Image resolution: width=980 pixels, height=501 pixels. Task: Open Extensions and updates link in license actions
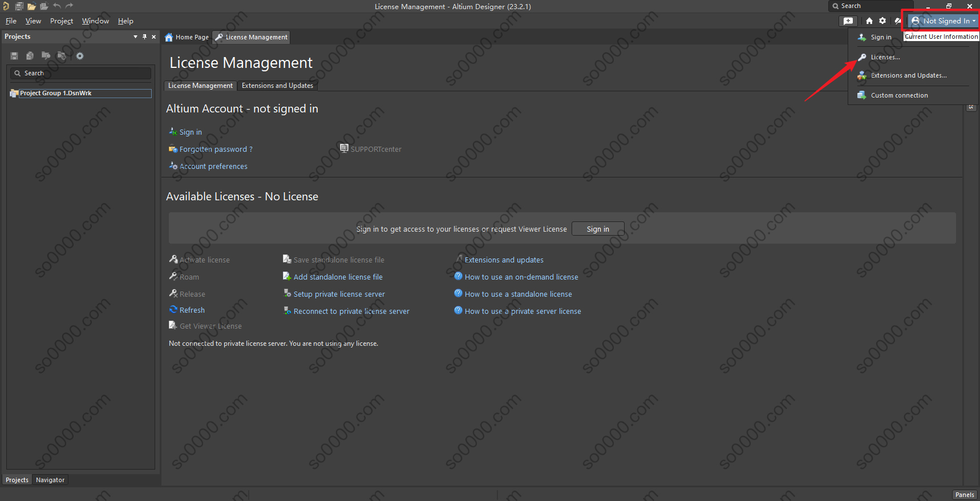pos(504,260)
